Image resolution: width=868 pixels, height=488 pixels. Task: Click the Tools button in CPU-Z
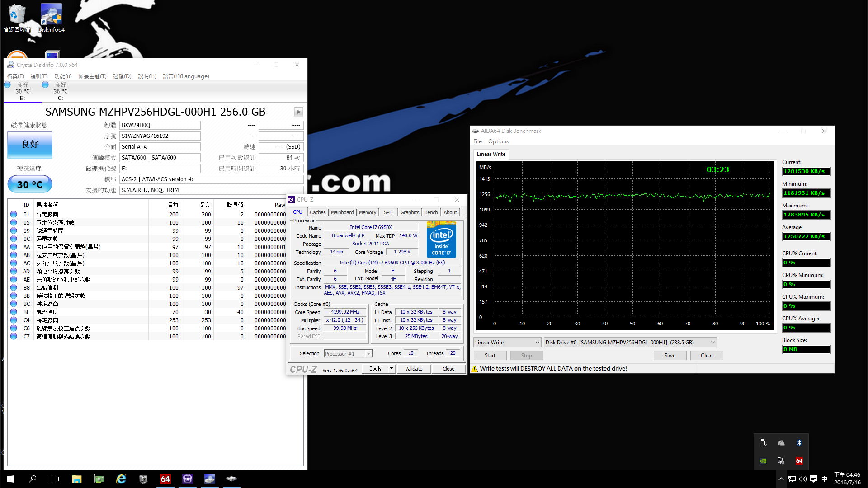point(375,369)
